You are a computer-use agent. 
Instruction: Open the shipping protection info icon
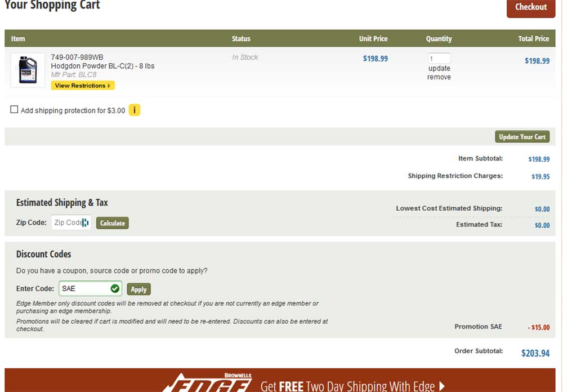pos(135,110)
